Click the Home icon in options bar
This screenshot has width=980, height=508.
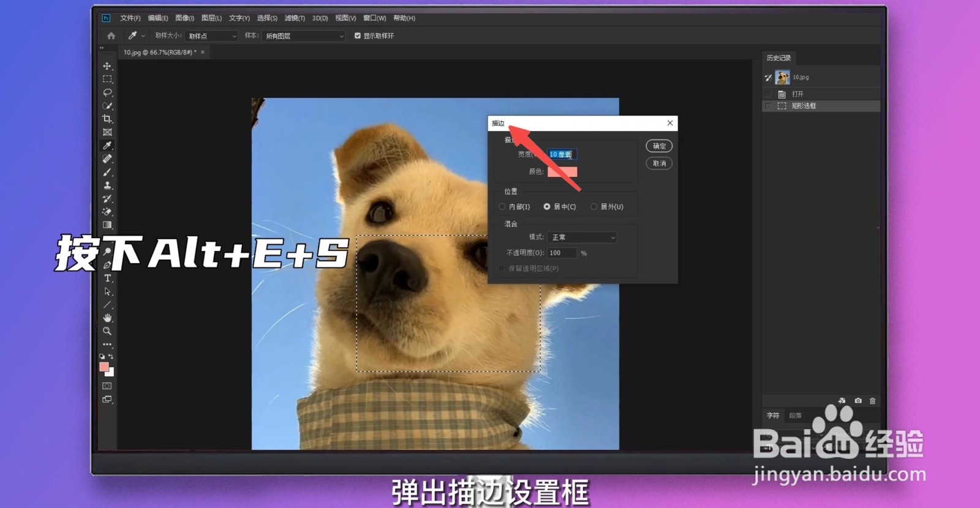[x=111, y=36]
